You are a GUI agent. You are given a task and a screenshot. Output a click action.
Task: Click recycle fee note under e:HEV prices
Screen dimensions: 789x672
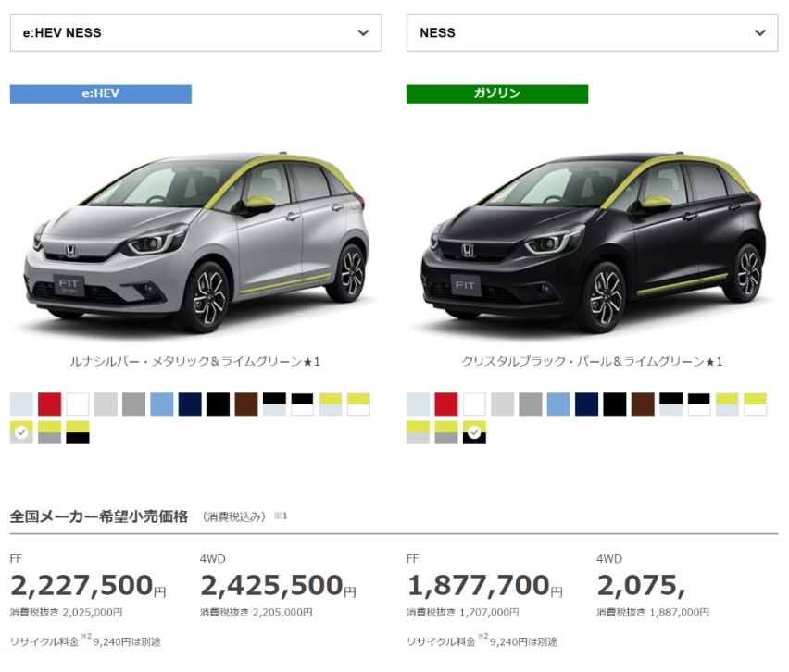[x=85, y=641]
